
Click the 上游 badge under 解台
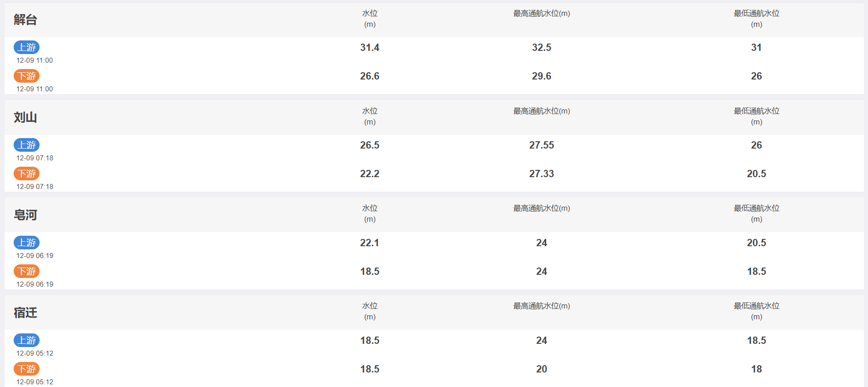pyautogui.click(x=26, y=47)
